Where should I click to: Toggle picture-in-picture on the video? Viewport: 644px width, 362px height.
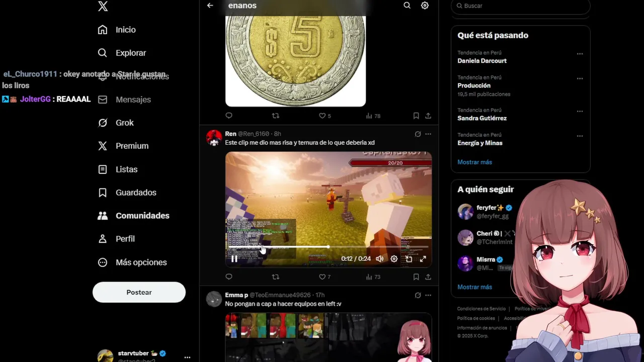(x=409, y=259)
